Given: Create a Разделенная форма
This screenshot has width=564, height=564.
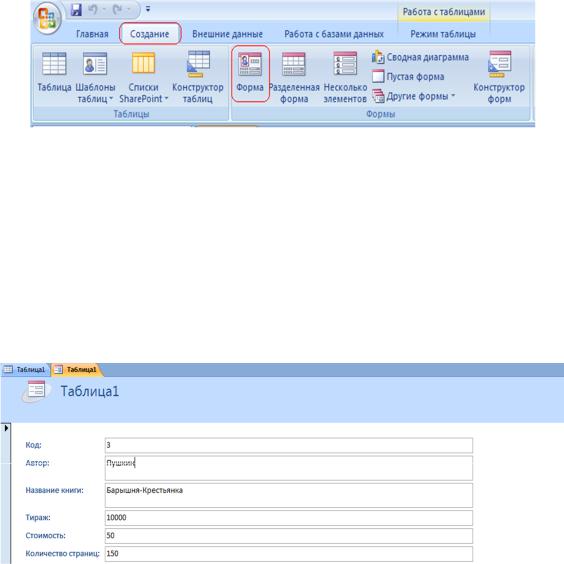Looking at the screenshot, I should click(x=294, y=77).
